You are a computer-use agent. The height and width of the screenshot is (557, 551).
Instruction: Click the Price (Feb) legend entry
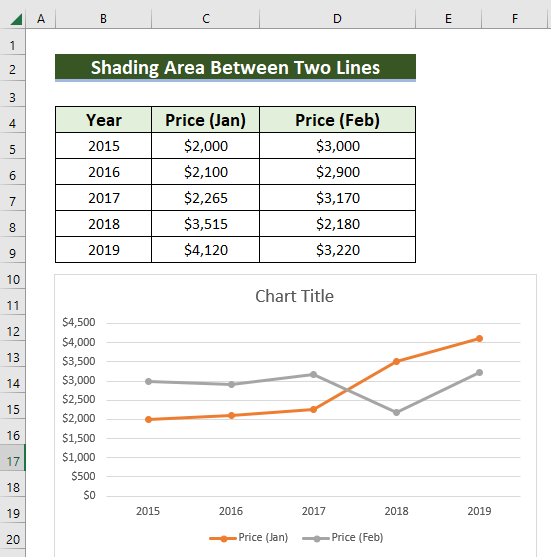pyautogui.click(x=343, y=537)
